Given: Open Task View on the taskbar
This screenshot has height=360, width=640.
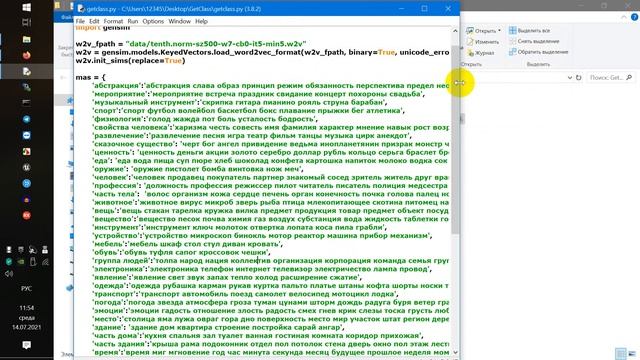Looking at the screenshot, I should point(27,22).
